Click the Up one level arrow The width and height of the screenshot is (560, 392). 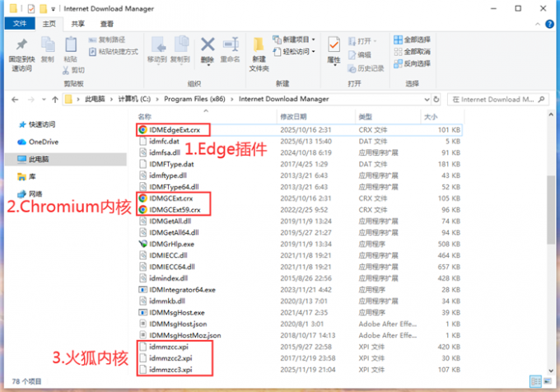[55, 100]
